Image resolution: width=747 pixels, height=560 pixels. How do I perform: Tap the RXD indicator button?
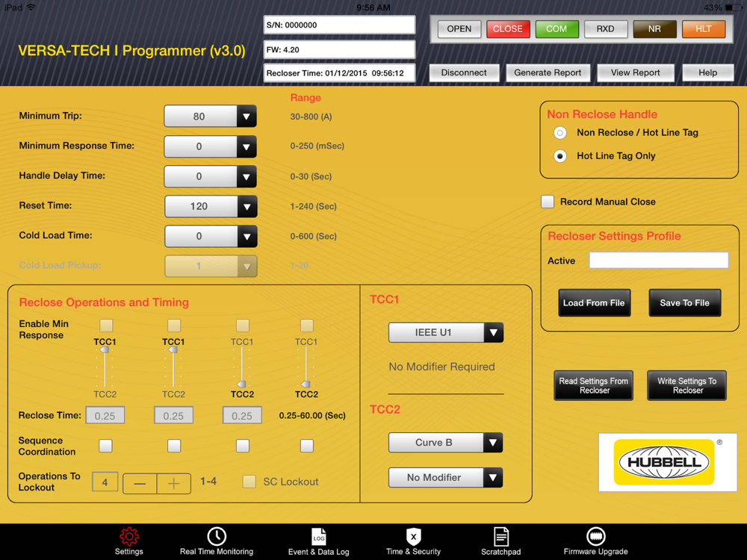click(x=605, y=29)
